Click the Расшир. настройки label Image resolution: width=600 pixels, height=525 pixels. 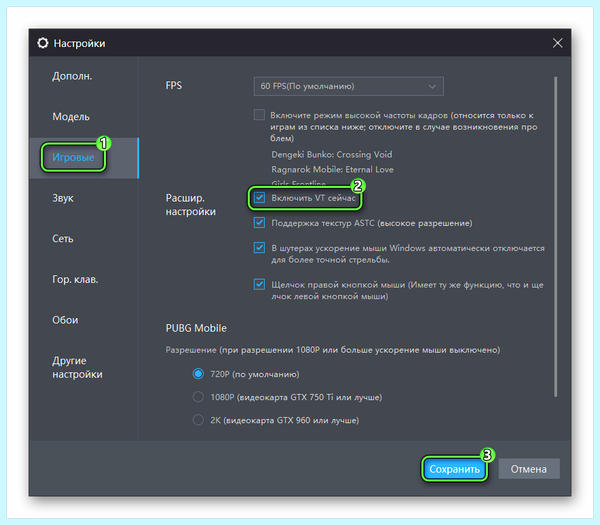[191, 205]
